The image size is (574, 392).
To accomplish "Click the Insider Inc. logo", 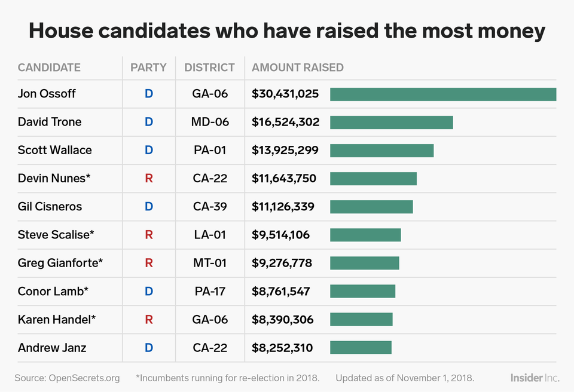I will pyautogui.click(x=535, y=378).
